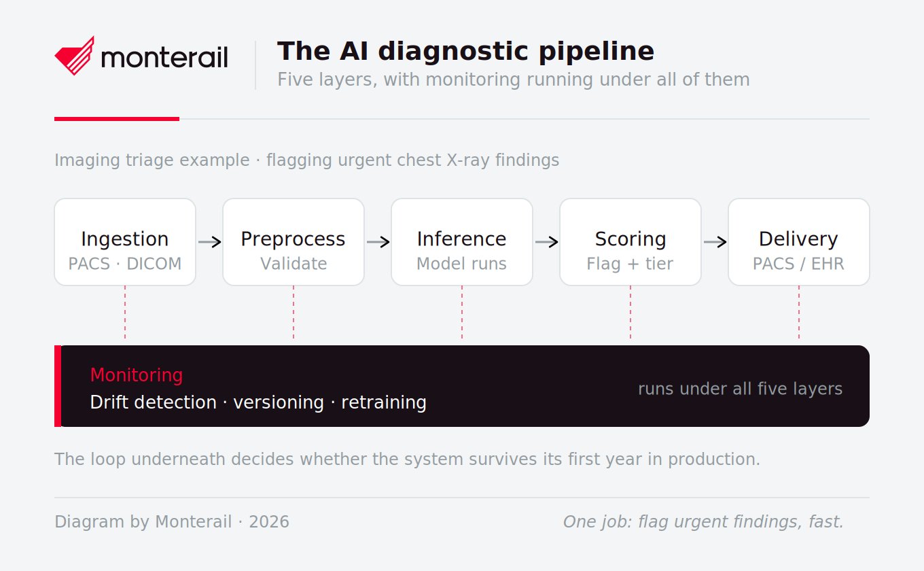Image resolution: width=924 pixels, height=571 pixels.
Task: Click 'The AI diagnostic pipeline' title
Action: 466,52
